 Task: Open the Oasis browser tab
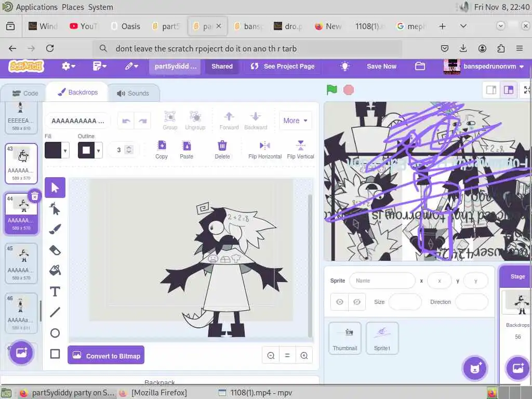point(126,26)
